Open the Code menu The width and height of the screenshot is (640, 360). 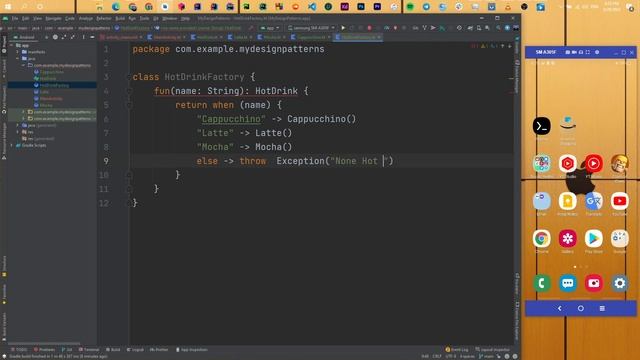[70, 18]
